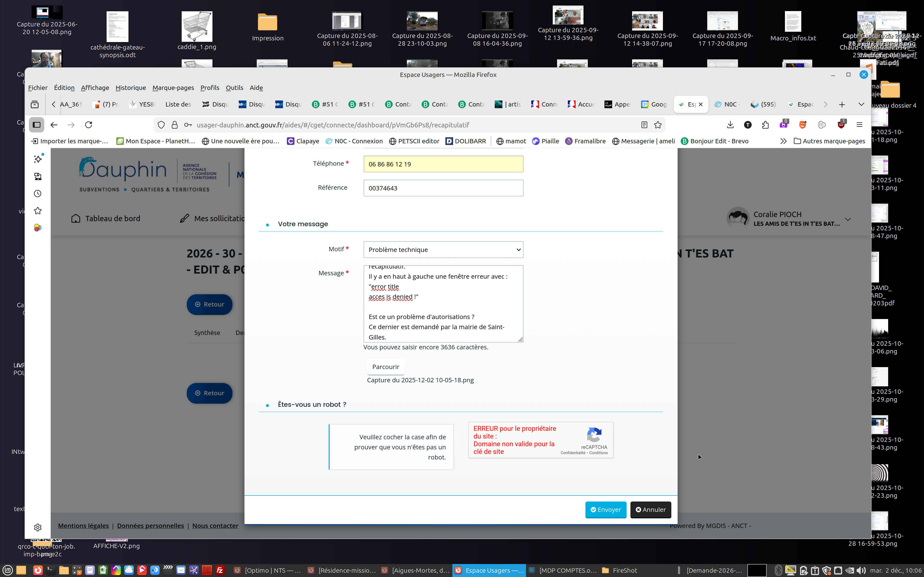This screenshot has width=924, height=577.
Task: Click the Téléphone input field
Action: pyautogui.click(x=443, y=164)
